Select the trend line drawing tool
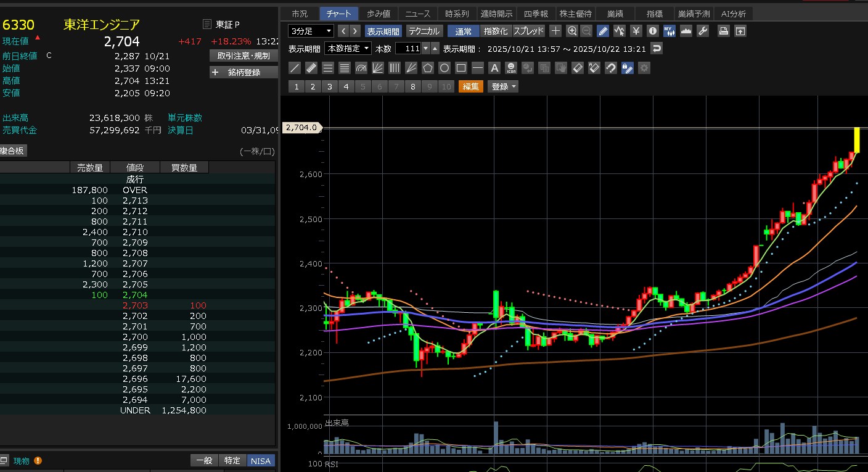This screenshot has width=868, height=472. 295,68
